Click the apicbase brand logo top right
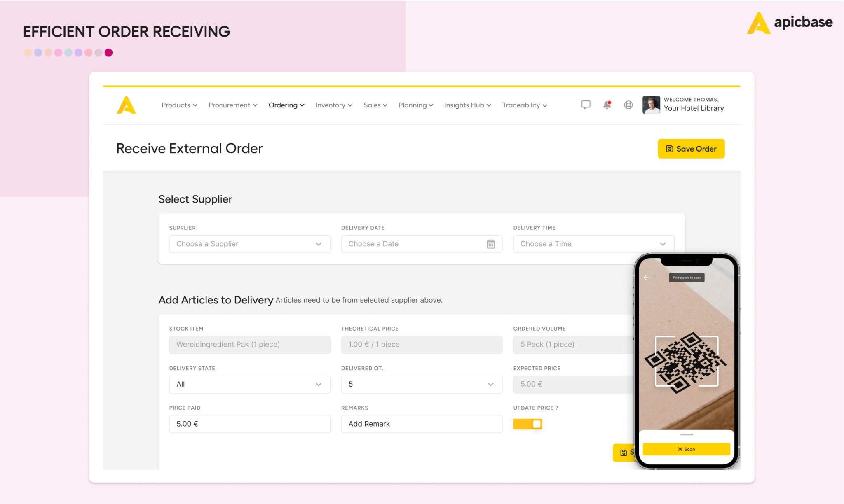844x504 pixels. click(x=790, y=23)
